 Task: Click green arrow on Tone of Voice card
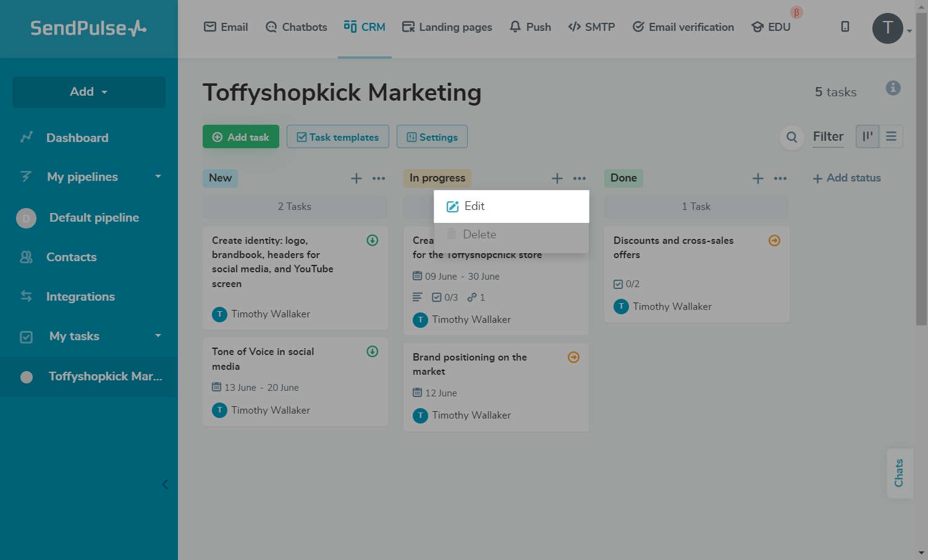tap(373, 351)
